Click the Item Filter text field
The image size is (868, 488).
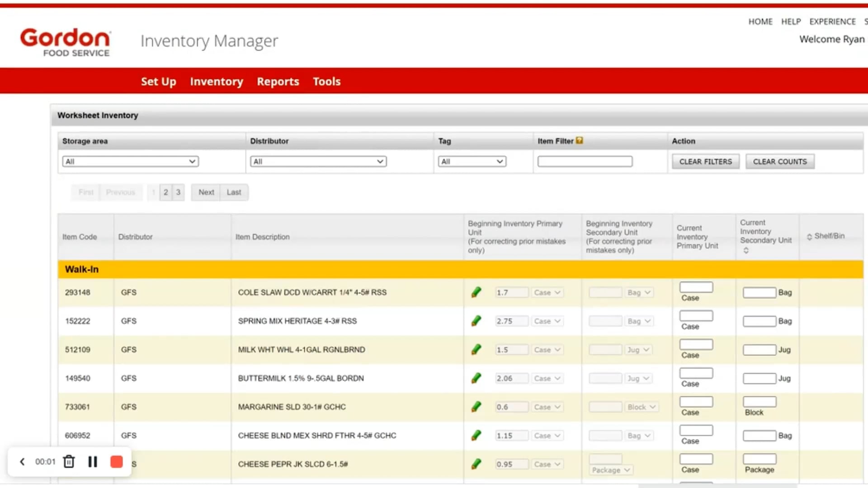coord(585,161)
